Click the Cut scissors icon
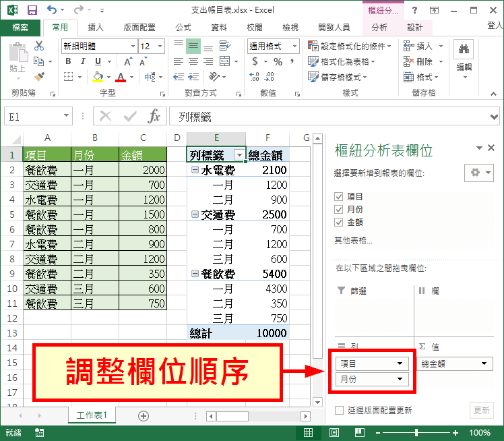The width and height of the screenshot is (504, 441). (39, 46)
